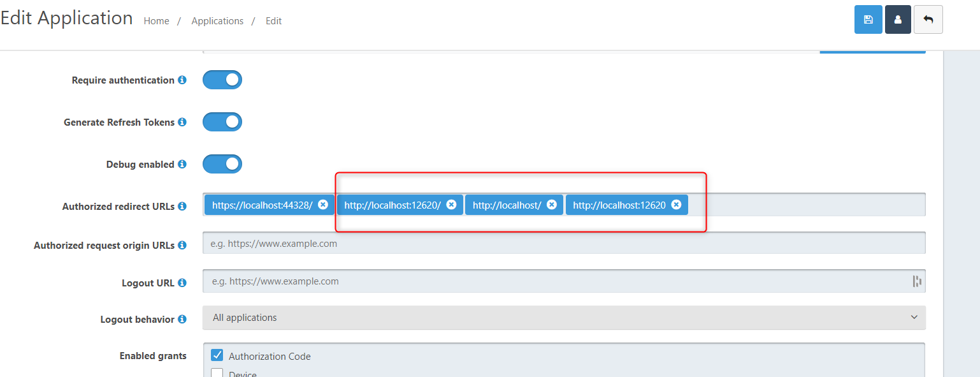Click info icon beside Debug enabled
This screenshot has height=377, width=980.
pos(182,165)
